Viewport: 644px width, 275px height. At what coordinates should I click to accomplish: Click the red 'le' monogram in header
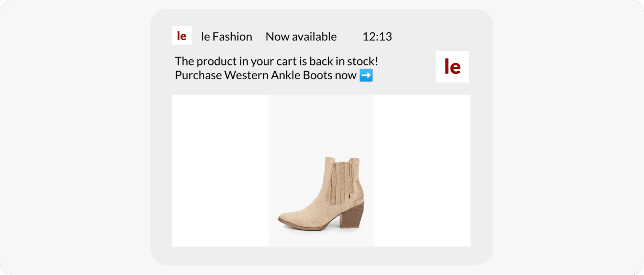click(x=181, y=35)
